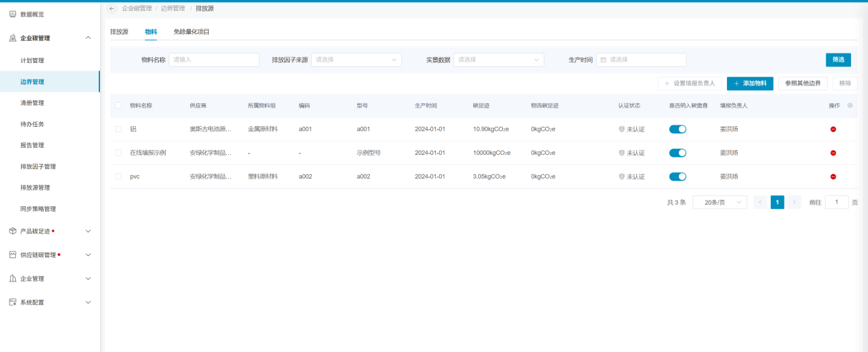This screenshot has width=868, height=352.
Task: Click red remove icon for 铝 row
Action: pyautogui.click(x=833, y=129)
